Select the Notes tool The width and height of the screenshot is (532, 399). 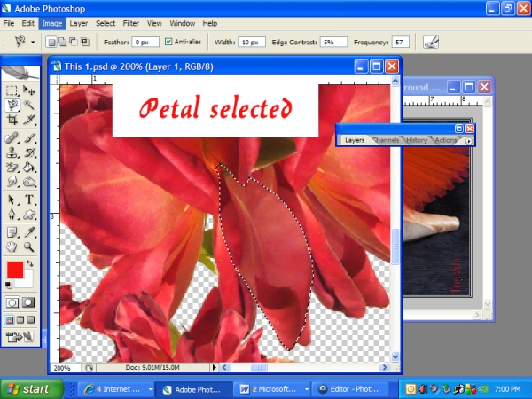[x=12, y=232]
